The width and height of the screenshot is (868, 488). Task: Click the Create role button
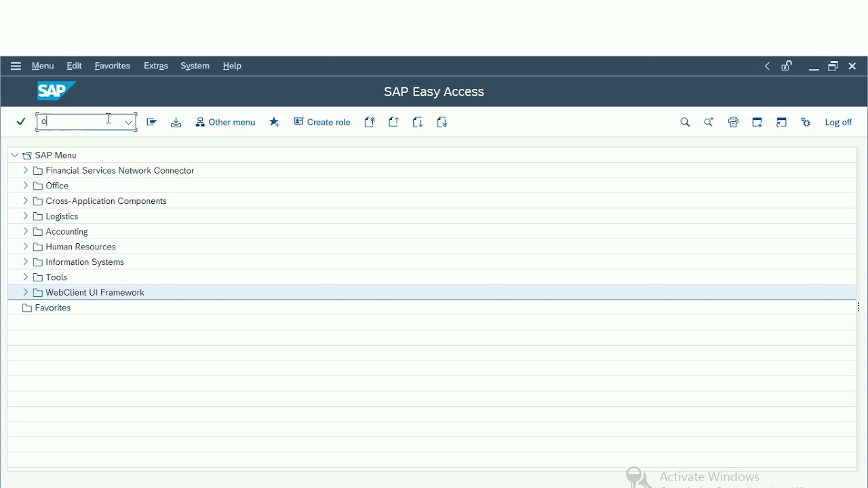322,122
